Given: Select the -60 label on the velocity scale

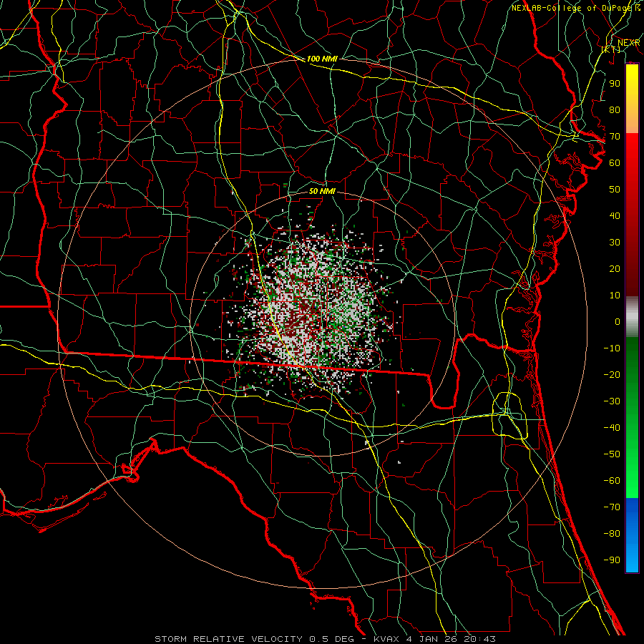Looking at the screenshot, I should [x=612, y=481].
